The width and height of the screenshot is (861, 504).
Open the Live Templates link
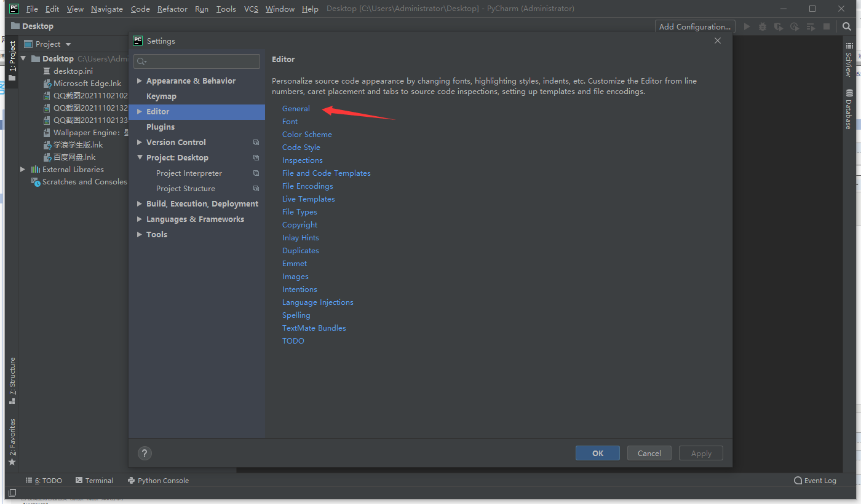tap(309, 199)
